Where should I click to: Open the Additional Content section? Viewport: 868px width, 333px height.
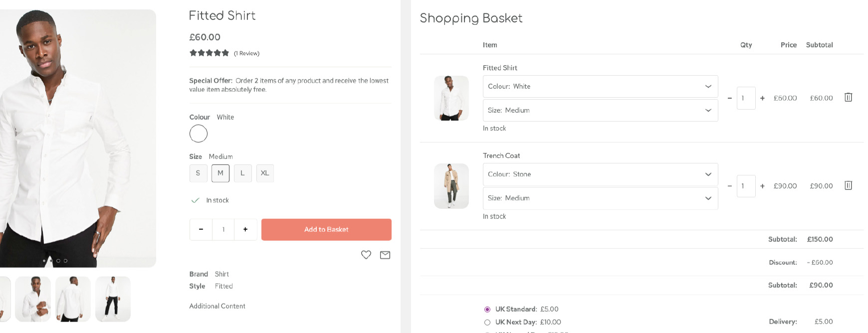[x=217, y=306]
